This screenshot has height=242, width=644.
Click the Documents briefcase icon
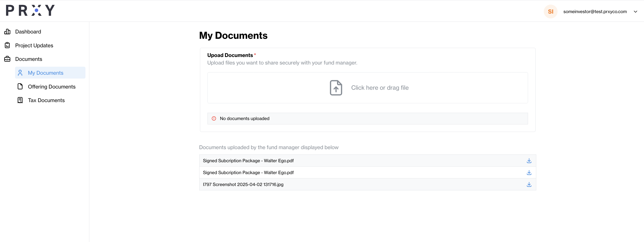point(7,59)
